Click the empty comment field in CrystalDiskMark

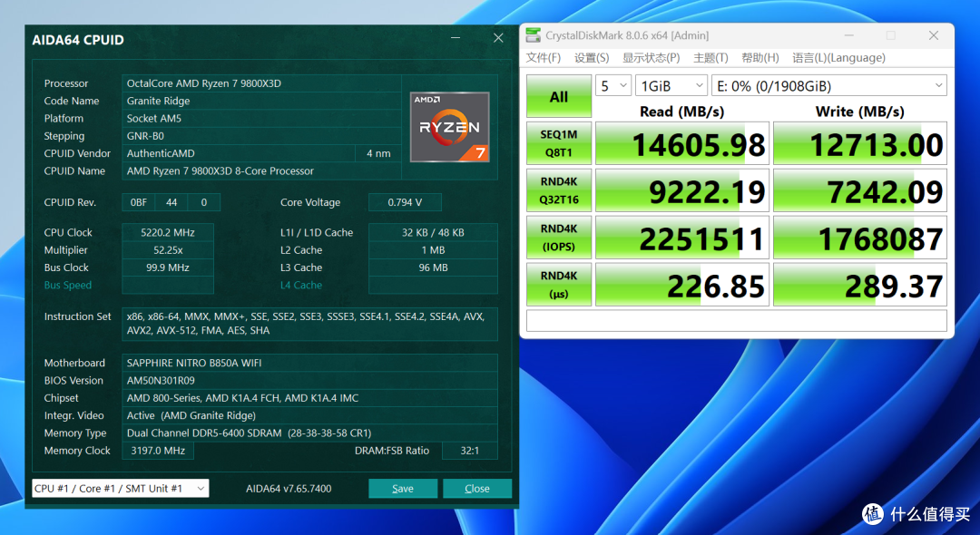coord(736,321)
